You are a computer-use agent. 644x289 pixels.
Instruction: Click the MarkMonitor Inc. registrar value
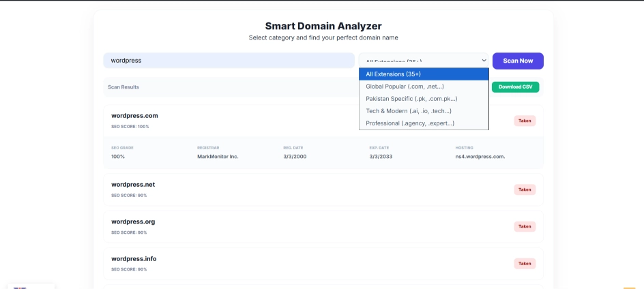(218, 156)
